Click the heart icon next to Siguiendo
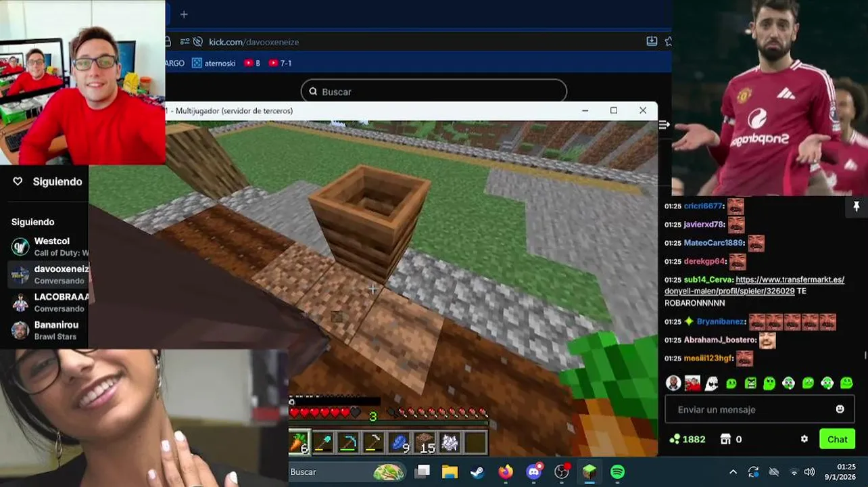This screenshot has height=487, width=868. coord(18,181)
